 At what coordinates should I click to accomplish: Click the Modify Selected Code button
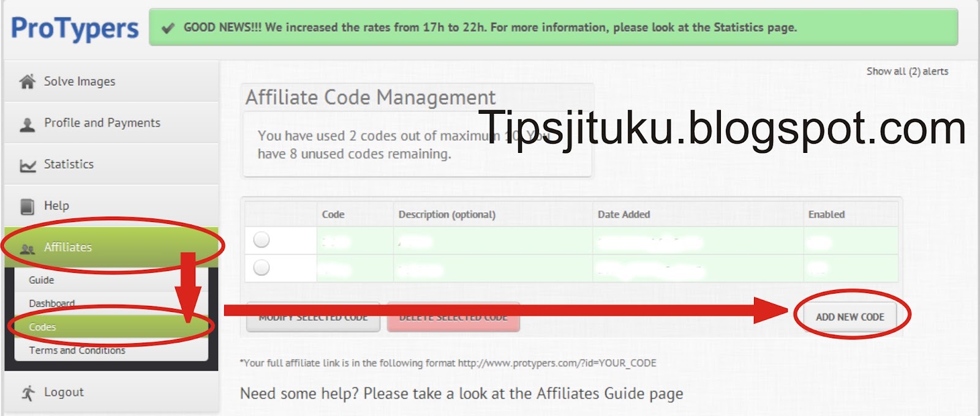[313, 317]
